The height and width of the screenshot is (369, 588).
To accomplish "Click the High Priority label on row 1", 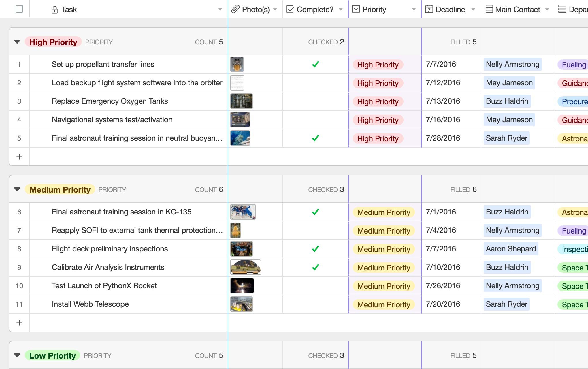I will (377, 65).
